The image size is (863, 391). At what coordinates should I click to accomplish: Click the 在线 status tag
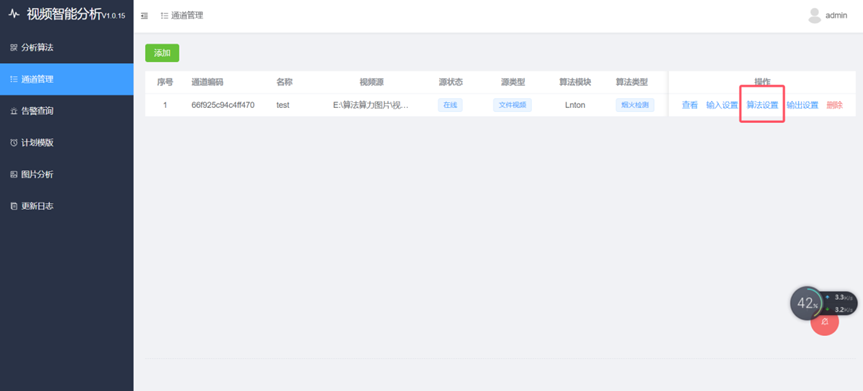(450, 105)
